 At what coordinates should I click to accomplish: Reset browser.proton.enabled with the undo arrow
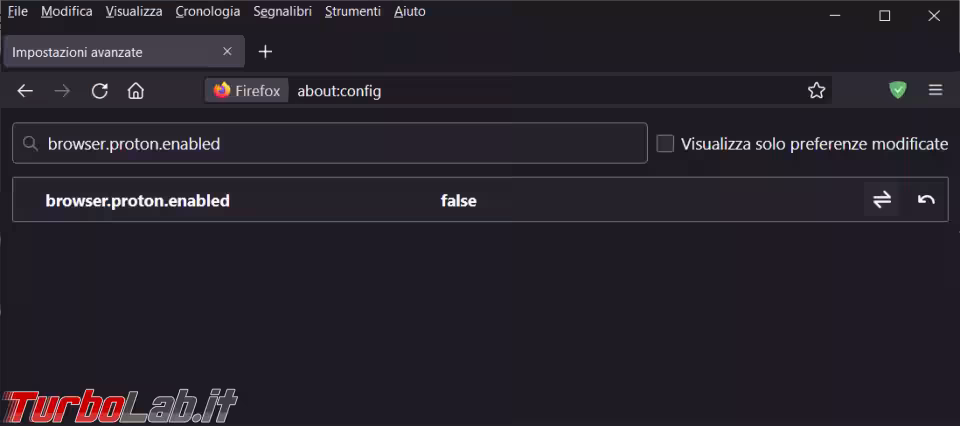point(926,200)
